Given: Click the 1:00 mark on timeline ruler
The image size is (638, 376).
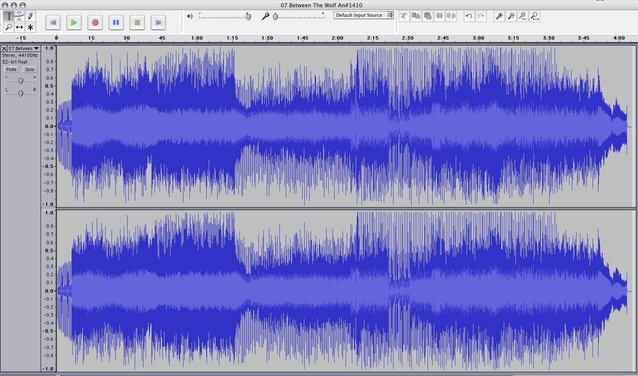Looking at the screenshot, I should click(197, 38).
